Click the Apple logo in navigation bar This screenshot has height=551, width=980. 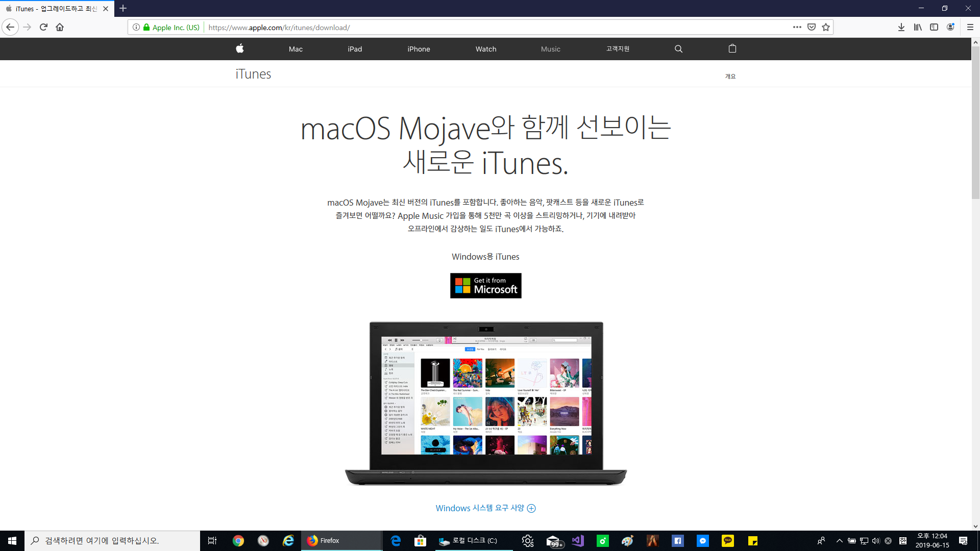[x=240, y=48]
